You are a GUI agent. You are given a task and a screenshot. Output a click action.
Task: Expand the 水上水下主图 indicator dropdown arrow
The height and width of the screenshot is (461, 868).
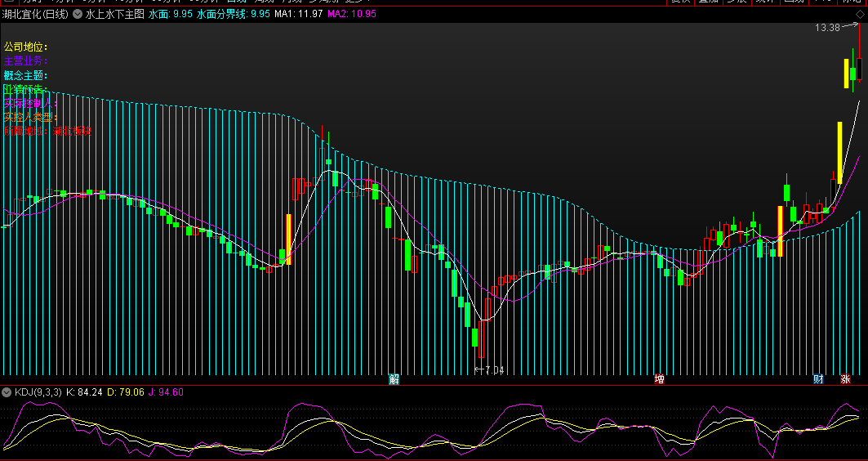tap(77, 14)
